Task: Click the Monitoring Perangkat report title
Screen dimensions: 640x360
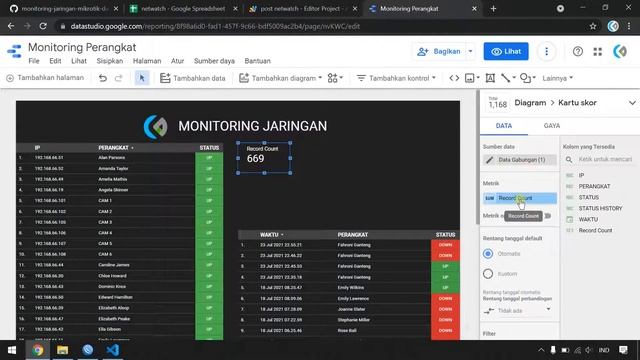Action: pos(82,47)
